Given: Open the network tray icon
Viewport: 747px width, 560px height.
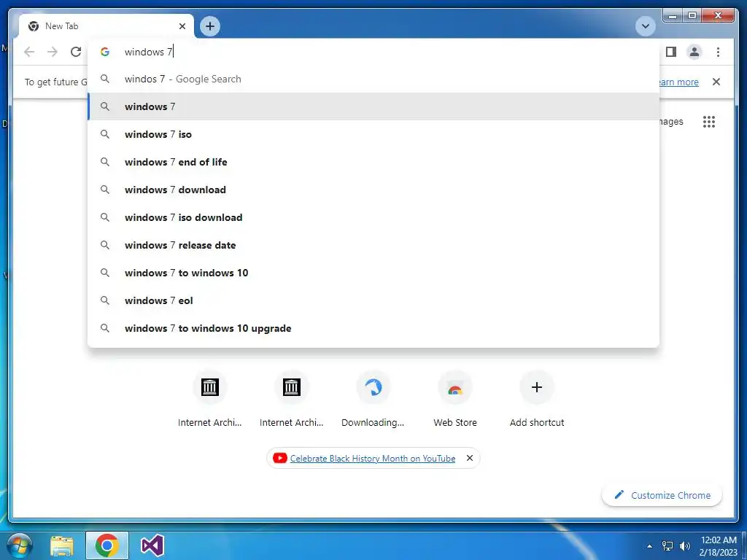Looking at the screenshot, I should [x=667, y=546].
